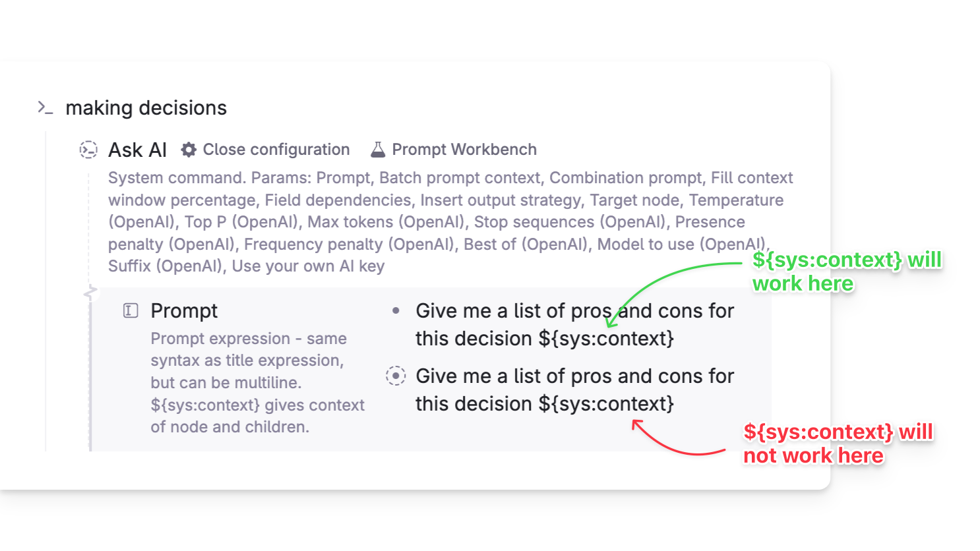Click the solid bullet of first prompt line
The image size is (980, 551).
tap(396, 310)
